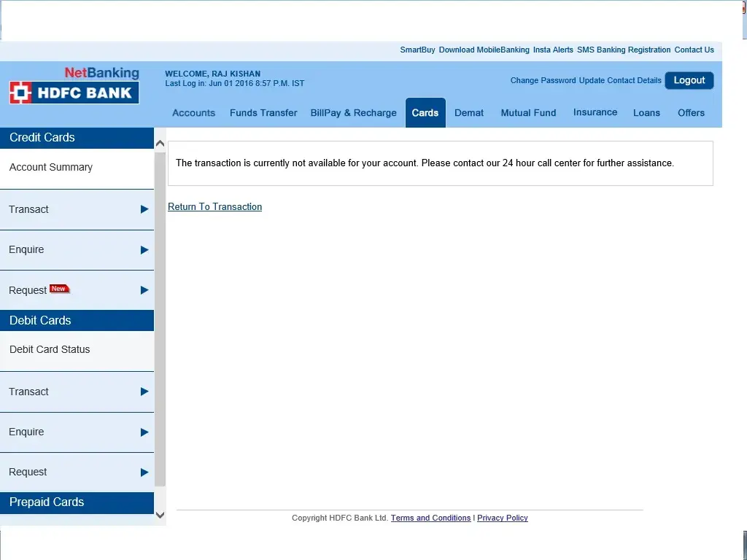Click the Last Log in timestamp text
This screenshot has height=560, width=747.
pos(234,83)
